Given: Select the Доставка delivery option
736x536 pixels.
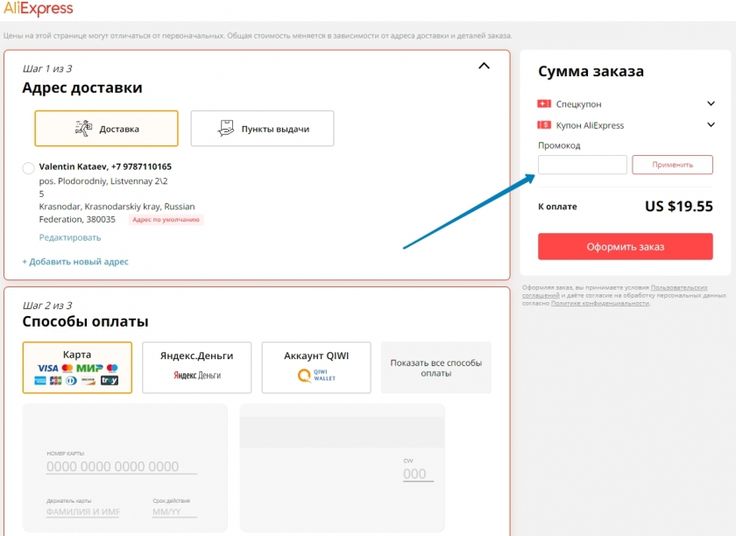Looking at the screenshot, I should point(107,129).
